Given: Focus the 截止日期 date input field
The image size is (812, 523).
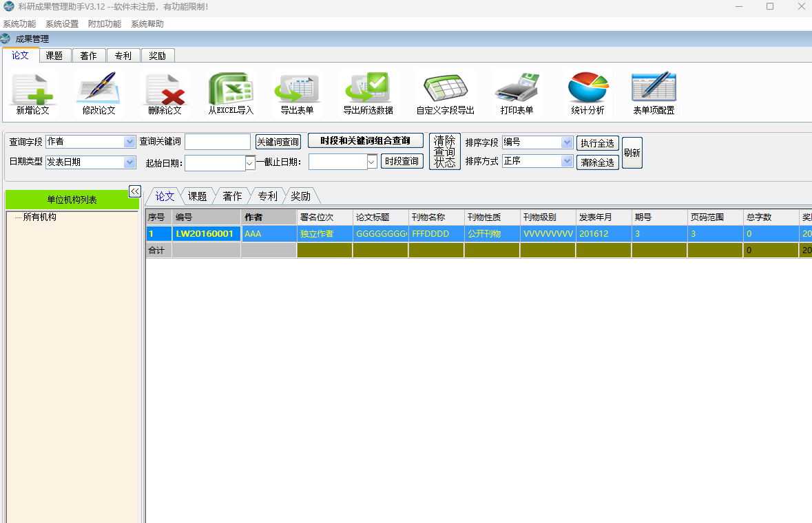Looking at the screenshot, I should (338, 162).
